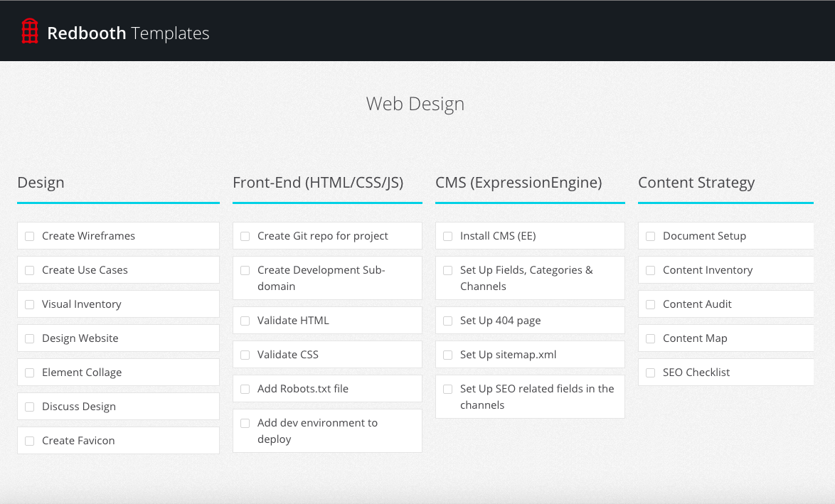Viewport: 835px width, 504px height.
Task: Check the Create Wireframes checkbox
Action: pos(30,236)
